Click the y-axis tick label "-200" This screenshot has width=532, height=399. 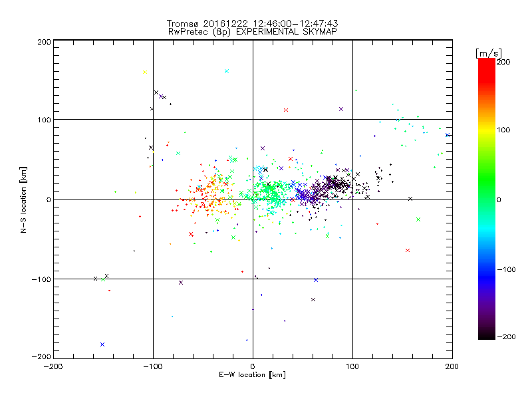(41, 356)
